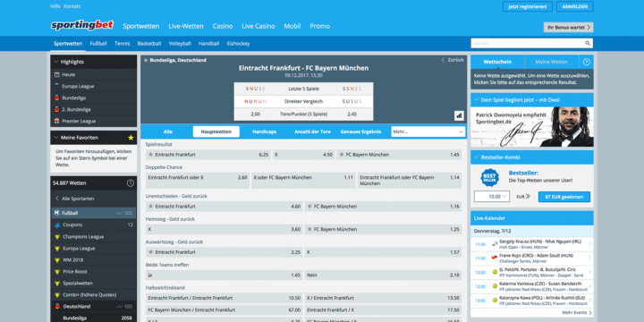Open the Mehr... market dropdown
The image size is (644, 322).
428,131
